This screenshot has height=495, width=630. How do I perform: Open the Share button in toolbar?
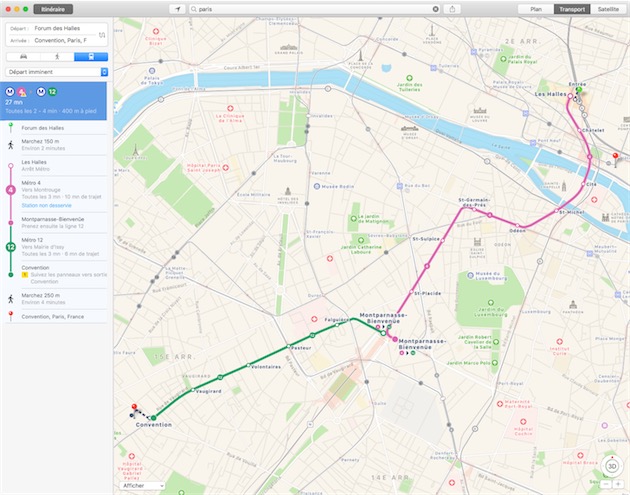452,9
